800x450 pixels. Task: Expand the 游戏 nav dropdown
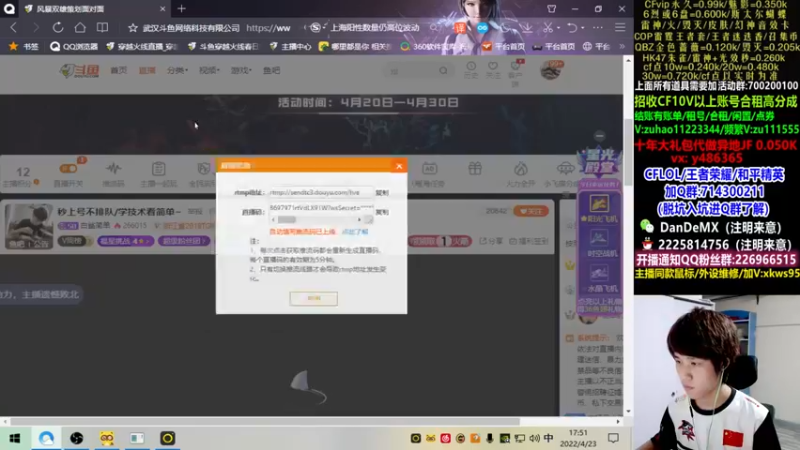[x=241, y=70]
